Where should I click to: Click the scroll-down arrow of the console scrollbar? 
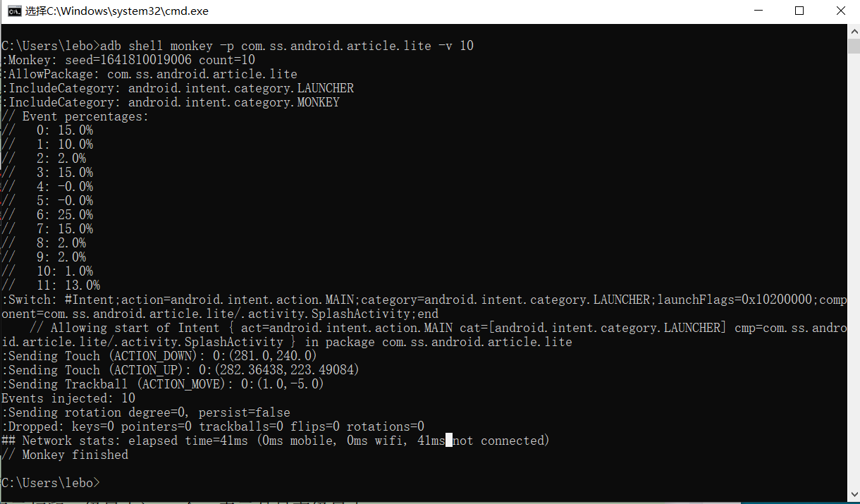coord(854,492)
